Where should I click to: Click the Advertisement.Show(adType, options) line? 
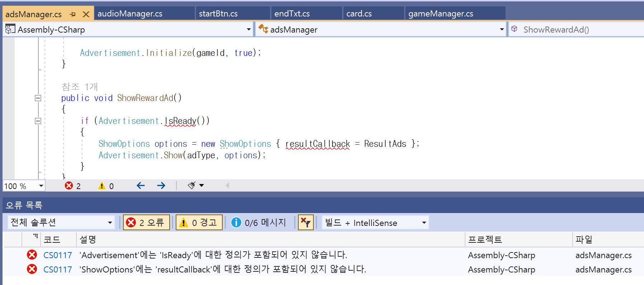click(182, 155)
